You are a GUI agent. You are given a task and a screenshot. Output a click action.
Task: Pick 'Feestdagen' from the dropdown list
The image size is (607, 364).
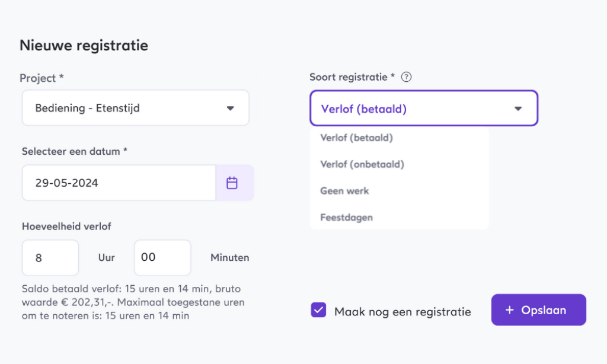pyautogui.click(x=347, y=218)
